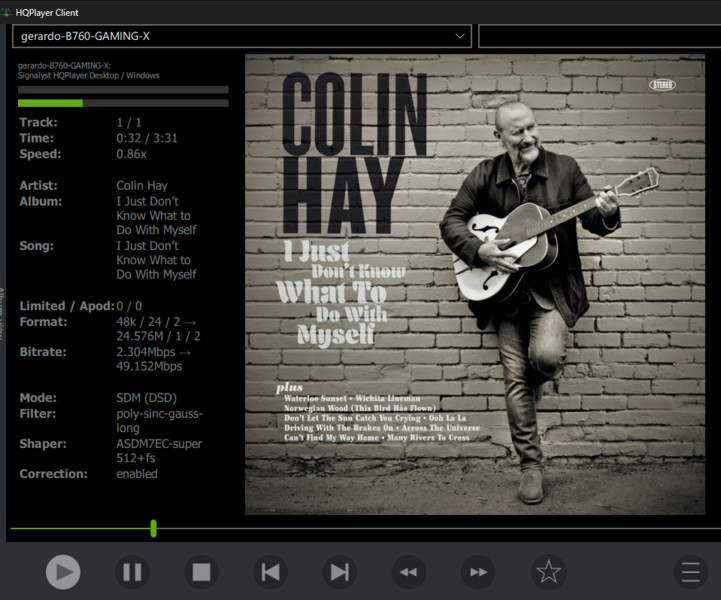Click the Correction 'enabled' value
Viewport: 721px width, 600px height.
137,474
